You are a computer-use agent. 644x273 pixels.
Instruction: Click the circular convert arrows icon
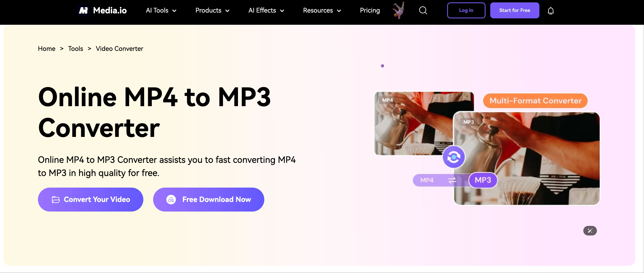click(454, 157)
